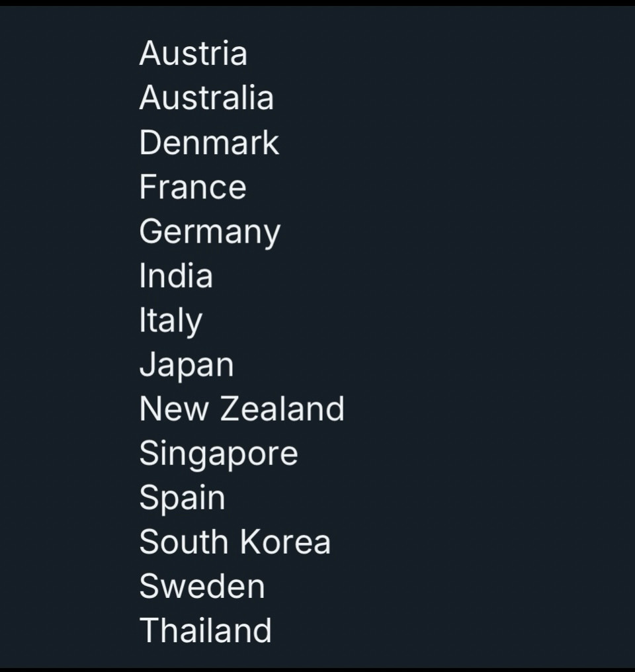This screenshot has height=672, width=635.
Task: Choose Thailand from the list
Action: click(x=206, y=630)
